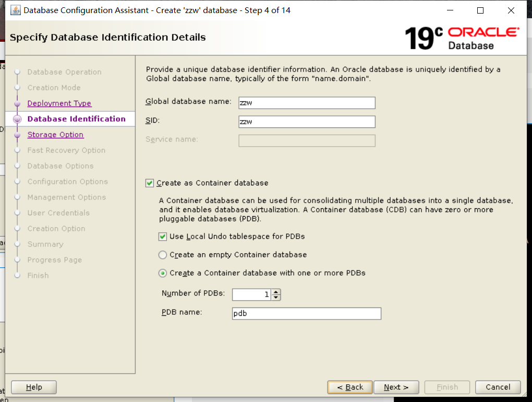Minimize the Database Configuration Assistant window
Screen dimensions: 532x402
coord(450,10)
